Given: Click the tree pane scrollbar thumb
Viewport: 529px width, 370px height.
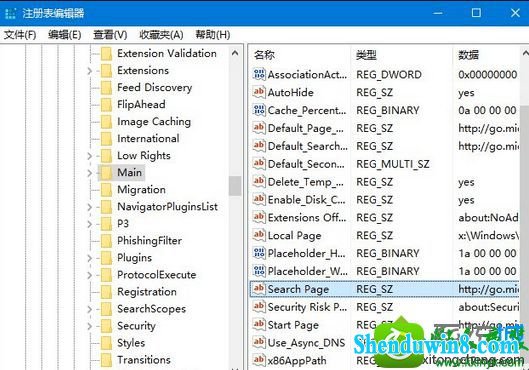Looking at the screenshot, I should click(235, 186).
